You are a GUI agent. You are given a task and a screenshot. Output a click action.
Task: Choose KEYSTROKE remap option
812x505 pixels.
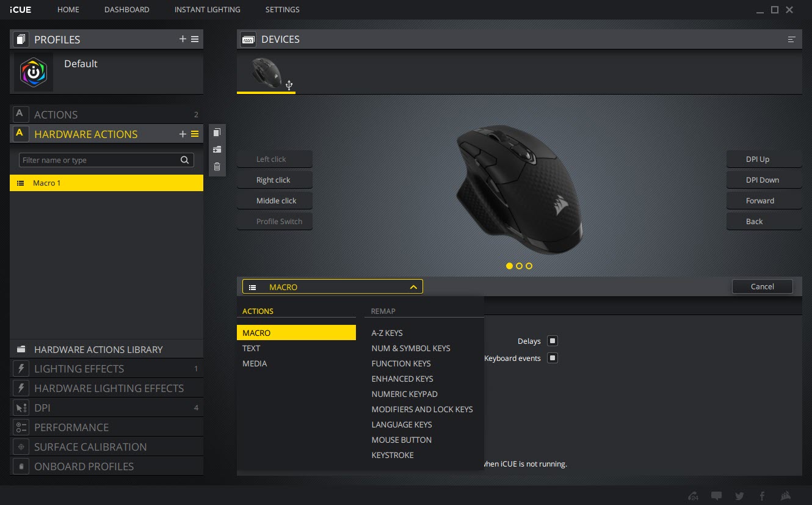(x=393, y=455)
